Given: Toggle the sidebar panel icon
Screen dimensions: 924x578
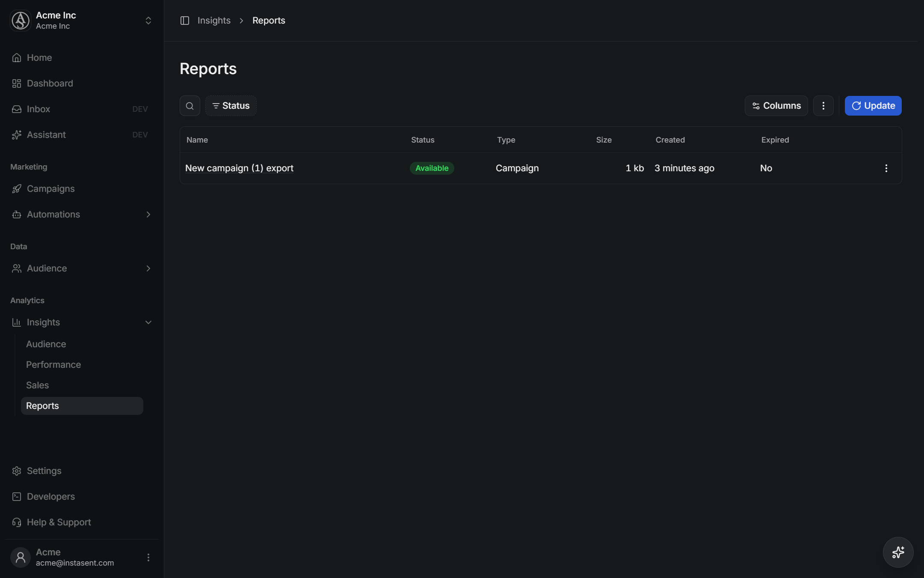Looking at the screenshot, I should pyautogui.click(x=185, y=21).
